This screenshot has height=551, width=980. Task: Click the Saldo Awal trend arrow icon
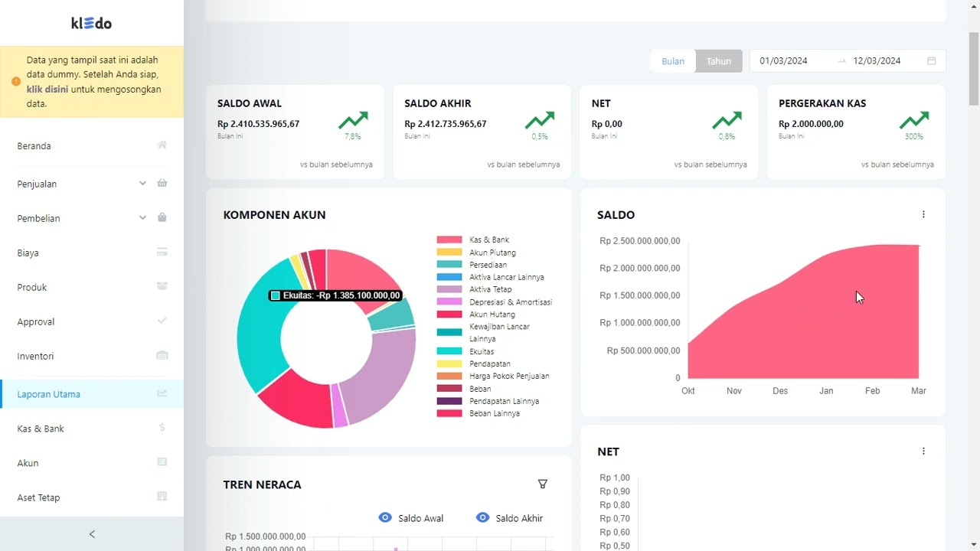point(353,120)
